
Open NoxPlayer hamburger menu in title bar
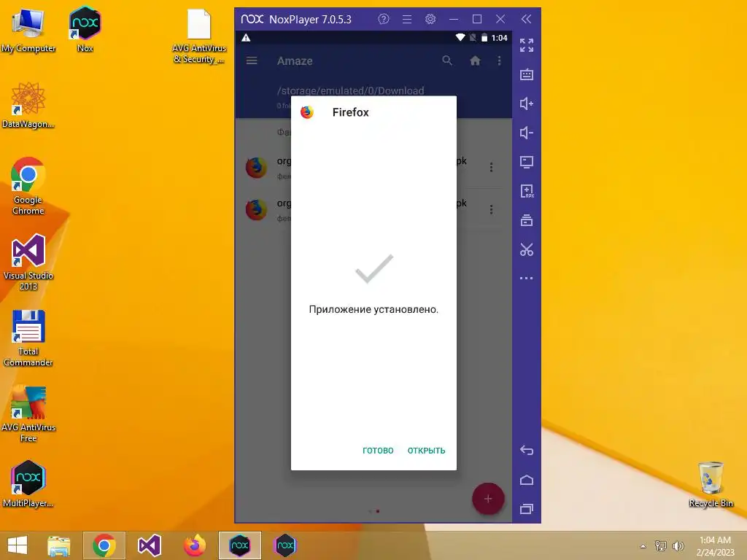pos(407,19)
